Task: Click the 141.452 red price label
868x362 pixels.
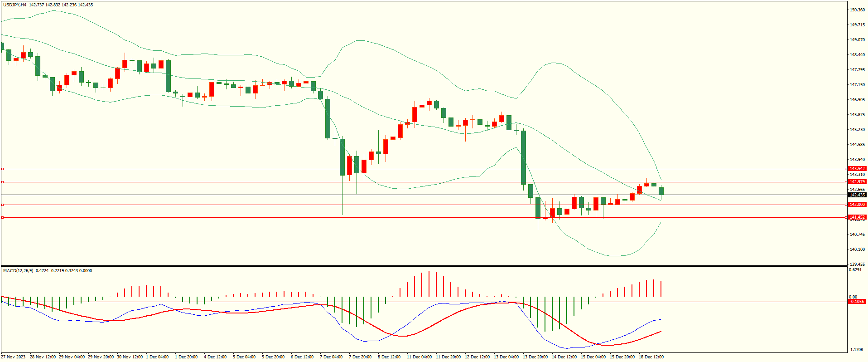Action: pos(857,217)
